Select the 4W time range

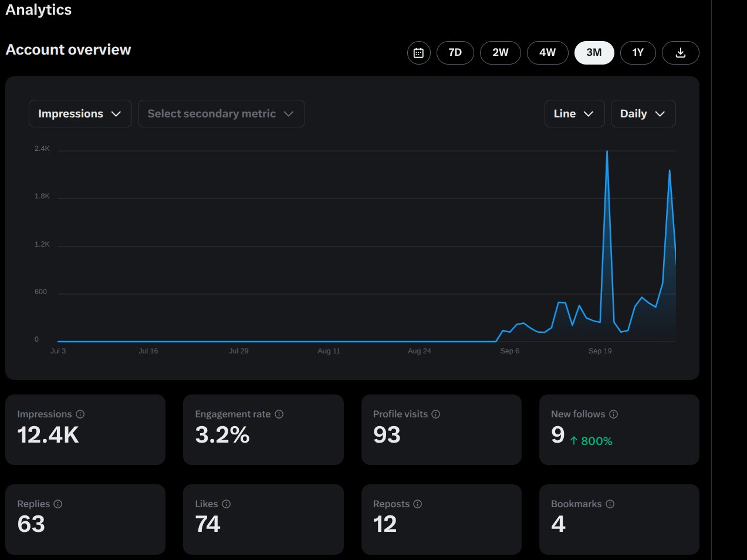(547, 53)
